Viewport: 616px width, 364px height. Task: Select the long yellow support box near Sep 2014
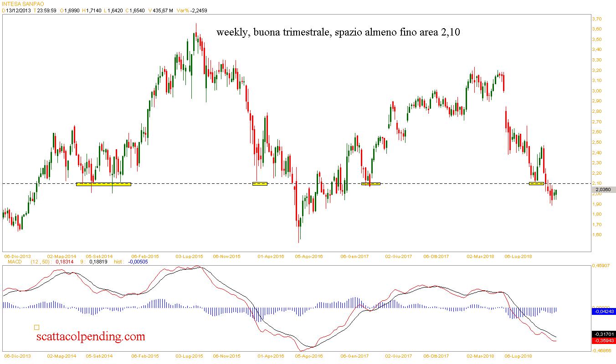103,184
